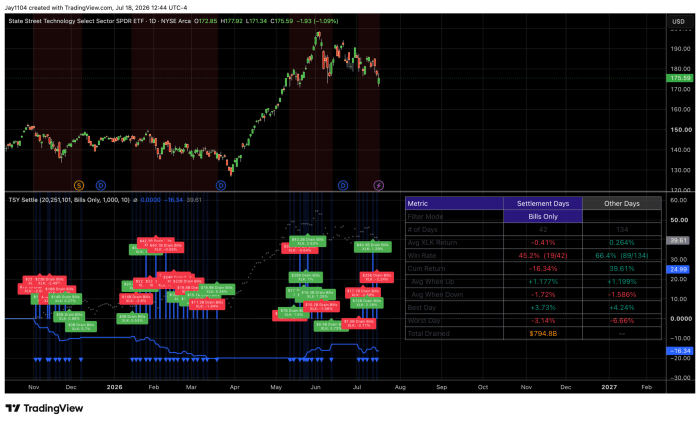Click the +1.199% Avg When Up cell
This screenshot has width=700, height=423.
(622, 282)
